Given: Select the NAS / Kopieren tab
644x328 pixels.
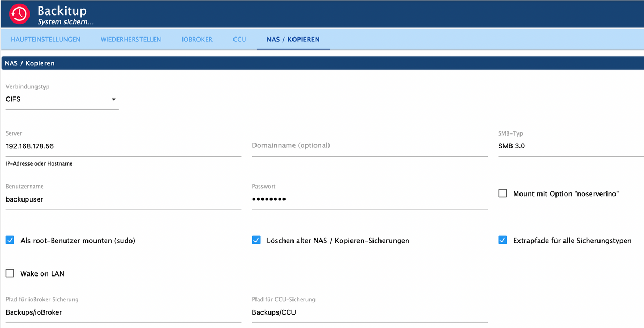Looking at the screenshot, I should [x=293, y=40].
